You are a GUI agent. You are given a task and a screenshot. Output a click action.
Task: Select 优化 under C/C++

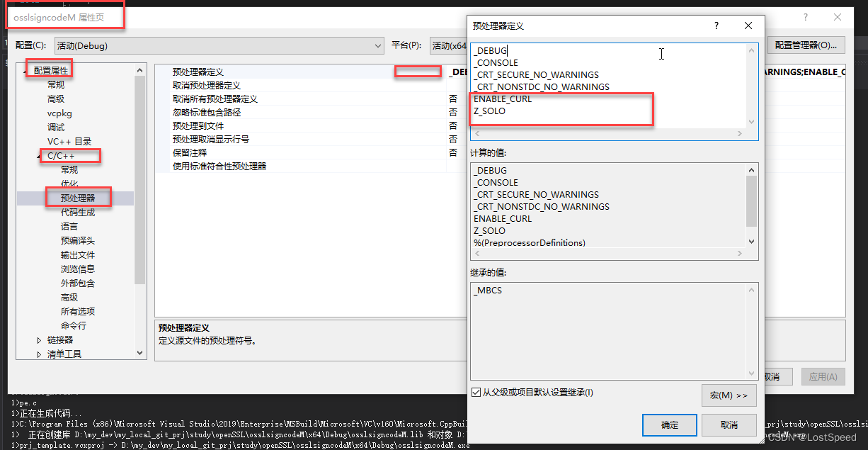point(69,184)
